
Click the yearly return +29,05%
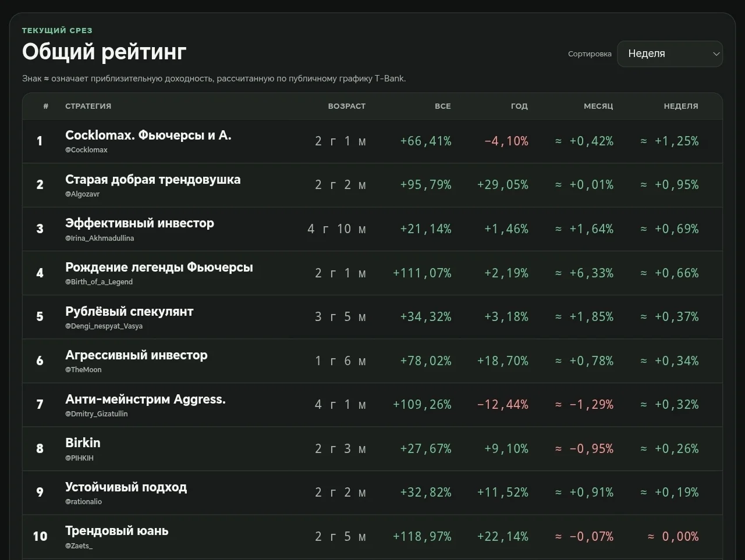pos(503,185)
